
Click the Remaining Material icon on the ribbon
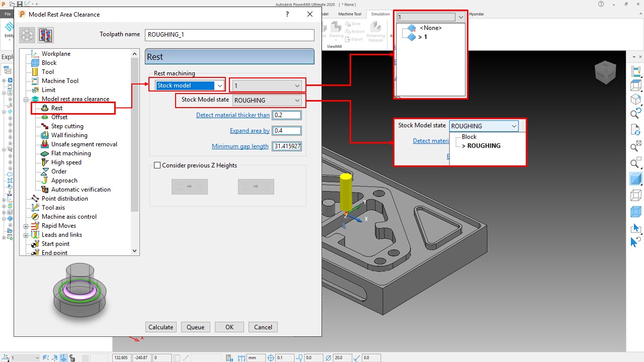pyautogui.click(x=375, y=30)
